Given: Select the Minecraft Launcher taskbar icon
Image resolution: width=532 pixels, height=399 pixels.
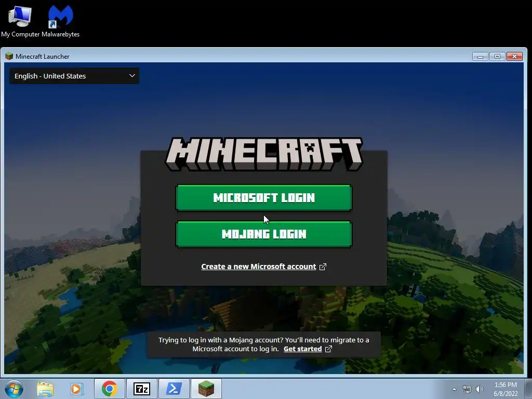Looking at the screenshot, I should coord(206,389).
